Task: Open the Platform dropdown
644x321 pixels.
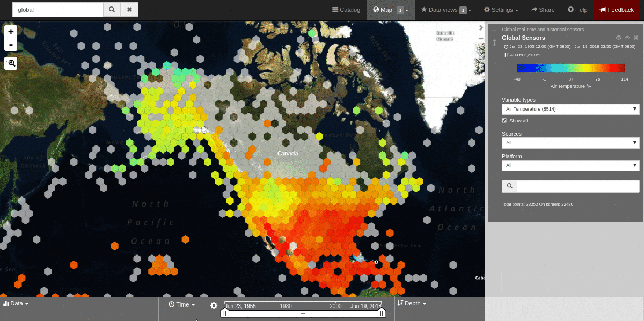Action: [x=570, y=165]
